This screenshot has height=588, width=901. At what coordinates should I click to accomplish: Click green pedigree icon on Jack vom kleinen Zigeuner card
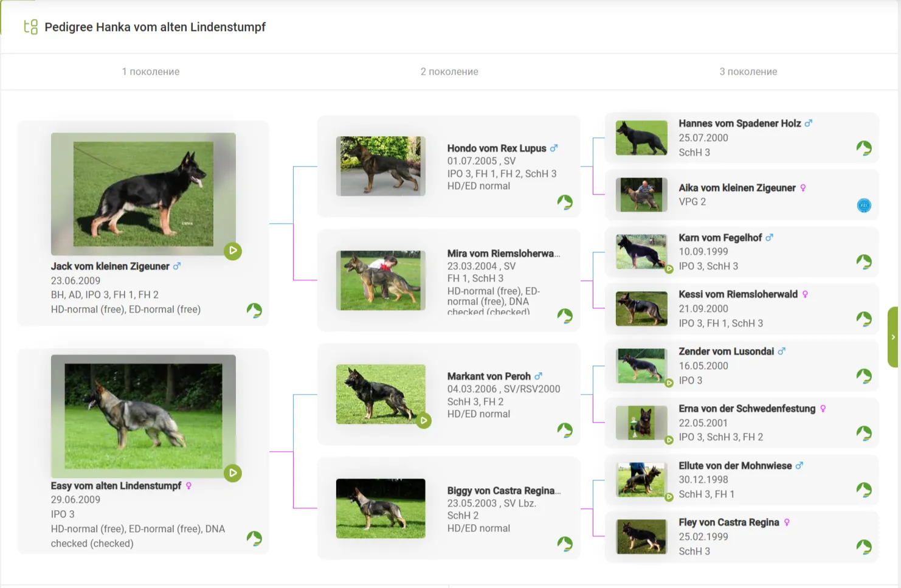click(254, 311)
